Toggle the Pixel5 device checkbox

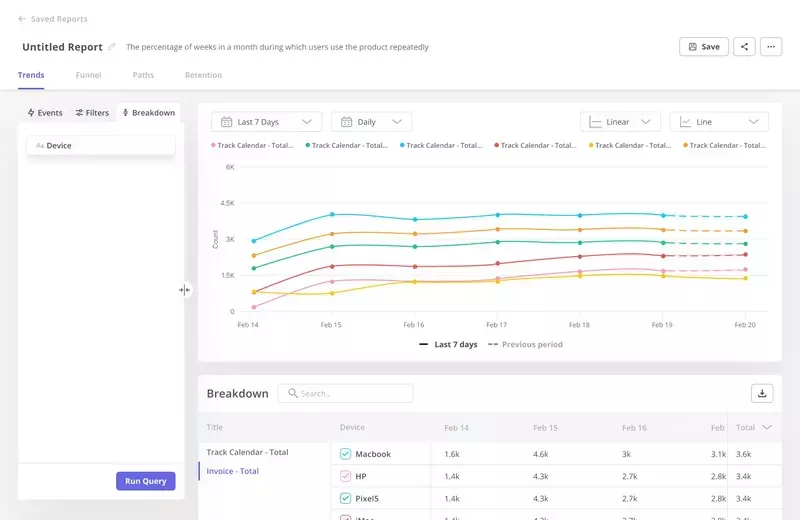tap(346, 498)
